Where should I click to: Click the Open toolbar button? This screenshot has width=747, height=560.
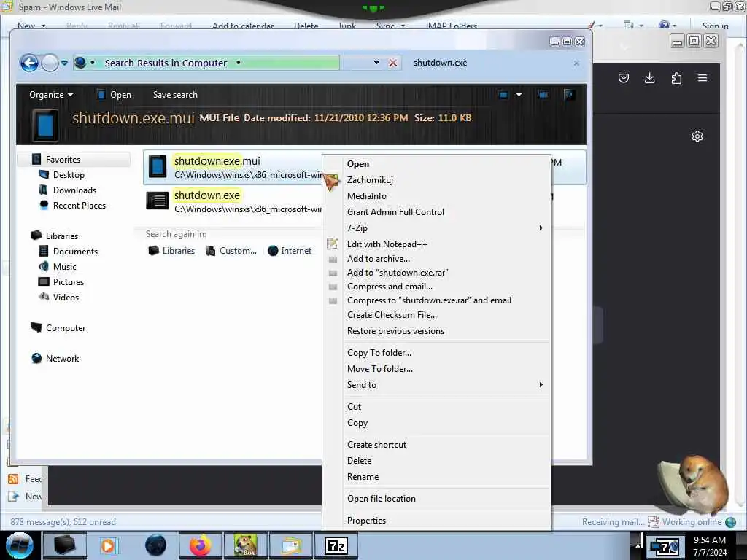(115, 95)
